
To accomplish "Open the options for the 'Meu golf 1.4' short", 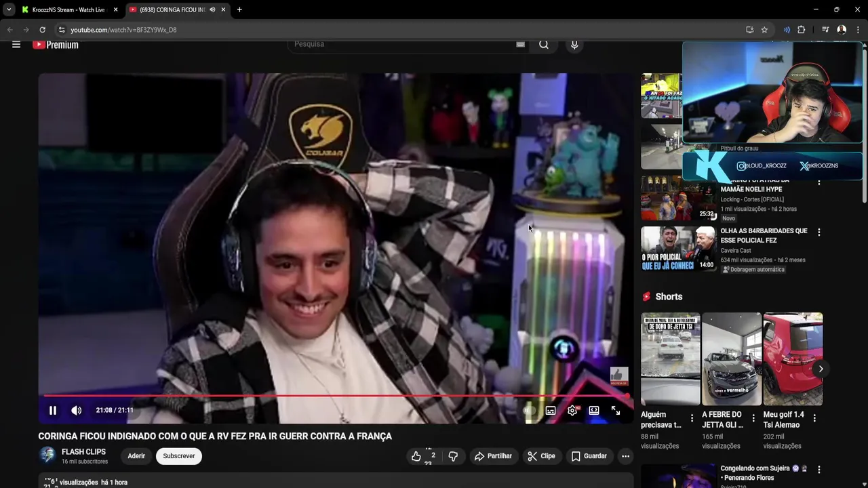I will tap(814, 418).
